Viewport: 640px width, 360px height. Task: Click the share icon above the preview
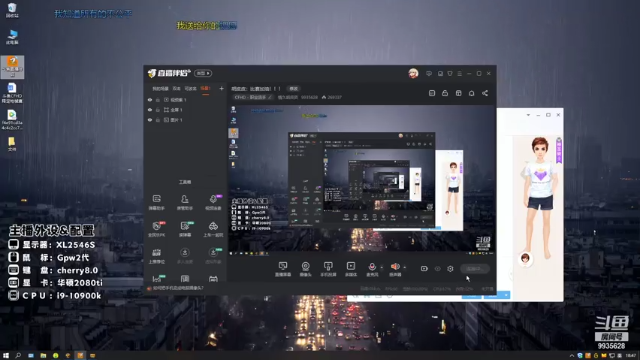click(x=485, y=93)
